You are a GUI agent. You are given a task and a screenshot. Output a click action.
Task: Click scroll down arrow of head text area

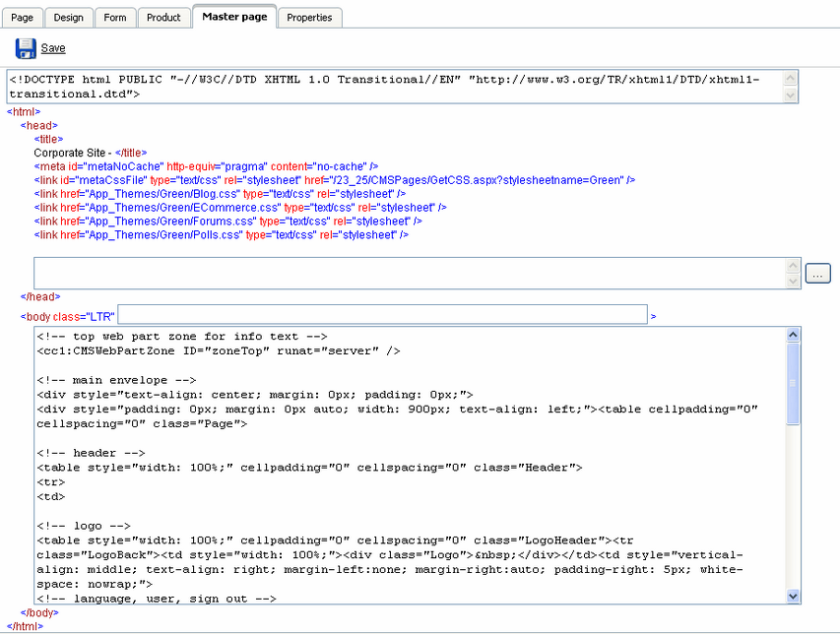[793, 281]
